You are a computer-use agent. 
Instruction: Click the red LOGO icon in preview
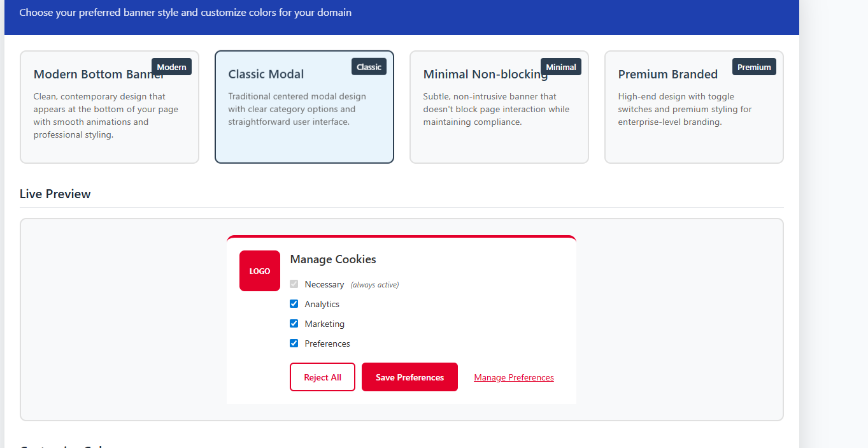coord(259,271)
